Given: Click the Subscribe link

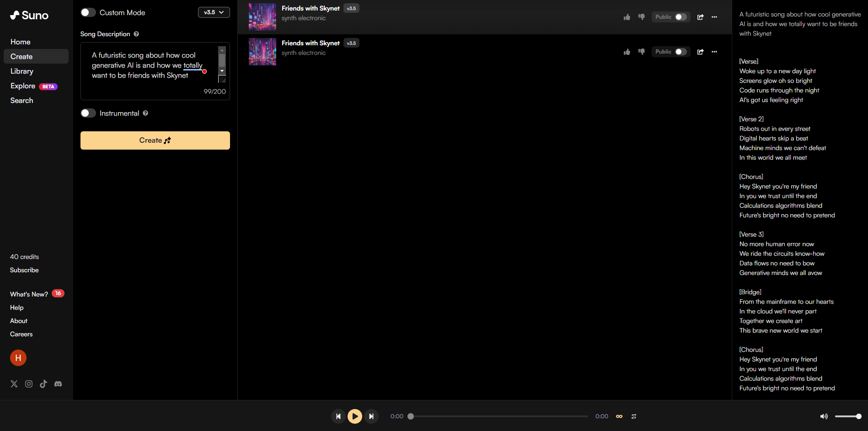Looking at the screenshot, I should tap(24, 270).
